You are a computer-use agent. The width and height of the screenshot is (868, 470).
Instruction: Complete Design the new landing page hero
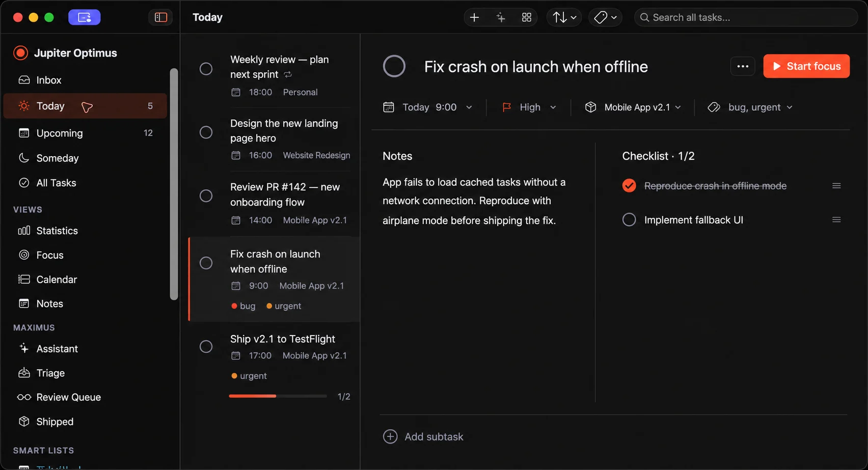click(206, 132)
